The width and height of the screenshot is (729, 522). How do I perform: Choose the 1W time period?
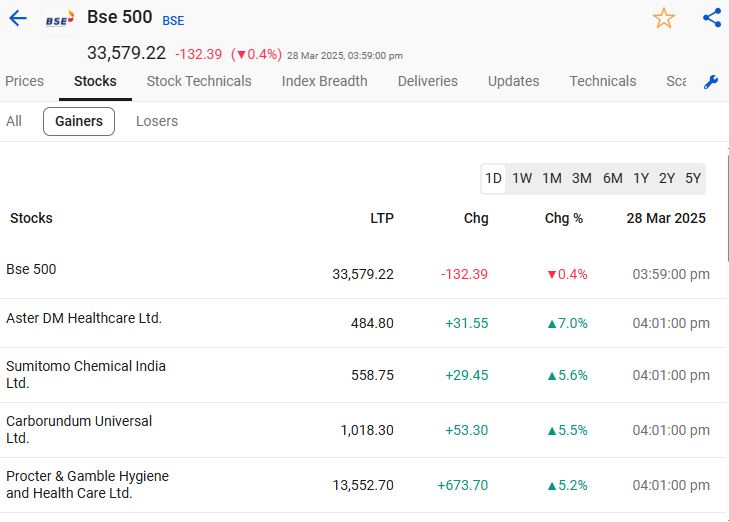coord(522,178)
